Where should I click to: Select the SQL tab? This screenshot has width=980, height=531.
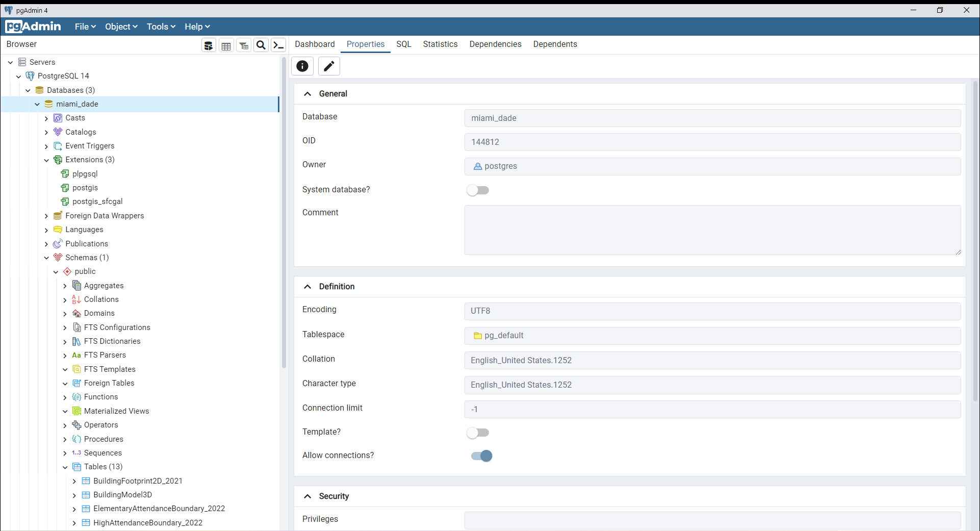click(403, 44)
